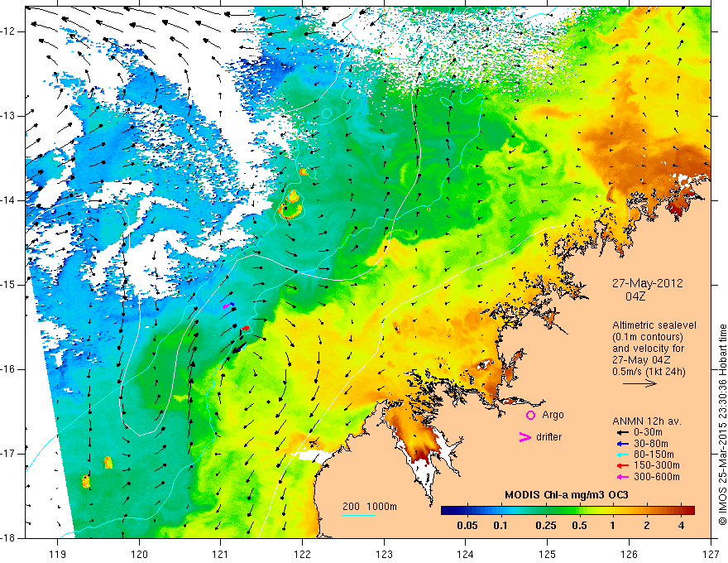The image size is (728, 563).
Task: Click the Chl-a colorbar dark blue end
Action: tap(447, 510)
